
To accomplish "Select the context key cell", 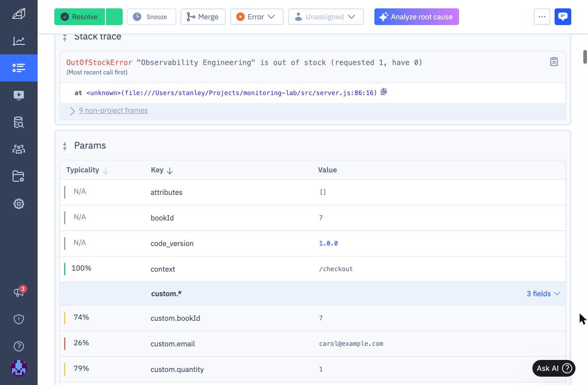I will 163,269.
